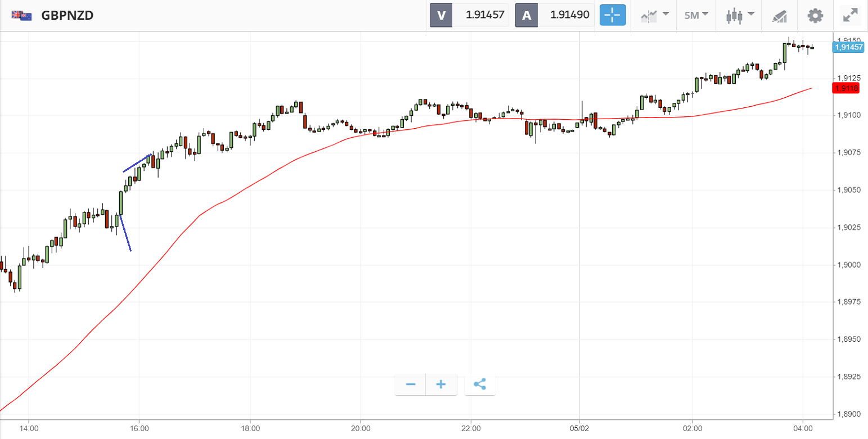Expand chart to fullscreen
The width and height of the screenshot is (868, 439).
tap(849, 15)
